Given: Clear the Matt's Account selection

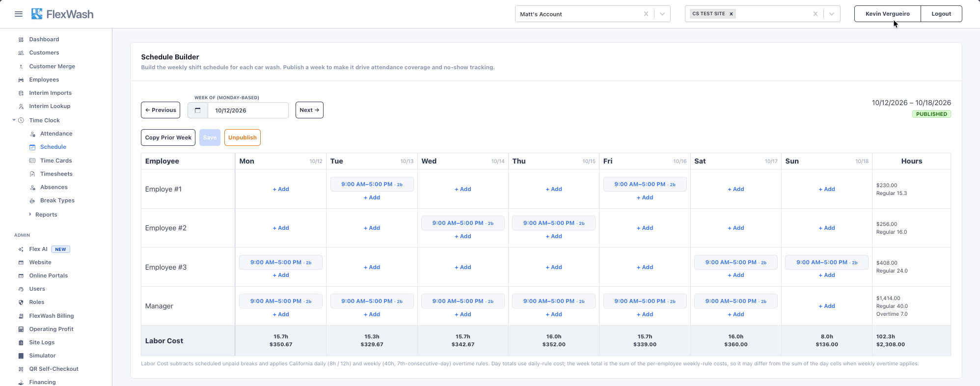Looking at the screenshot, I should (646, 14).
